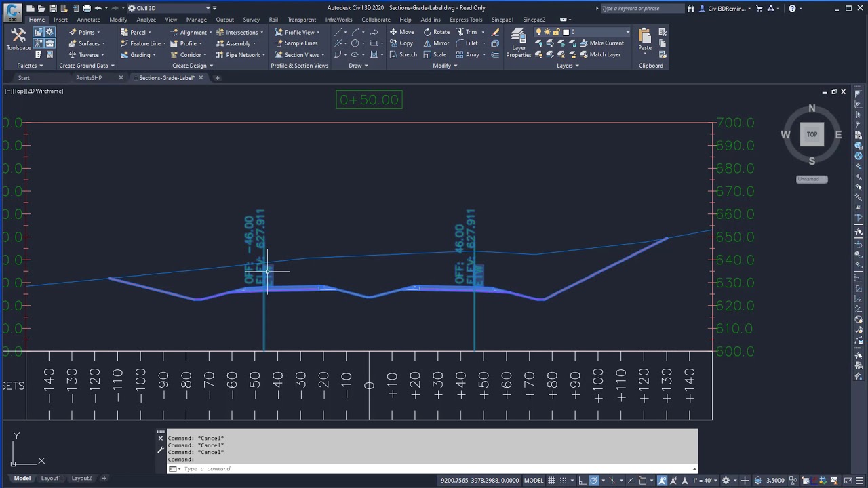868x488 pixels.
Task: Click the viewport label [-][Top][2D Wireframe]
Action: [x=34, y=91]
